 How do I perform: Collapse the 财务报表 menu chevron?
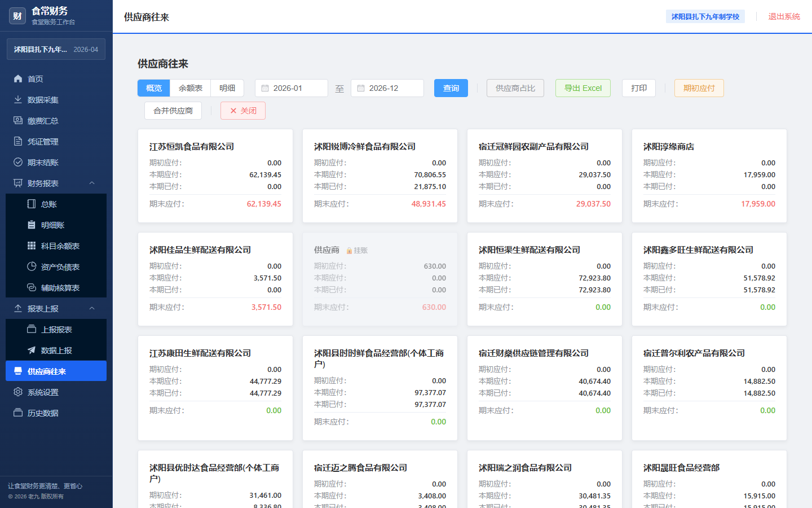click(x=92, y=183)
